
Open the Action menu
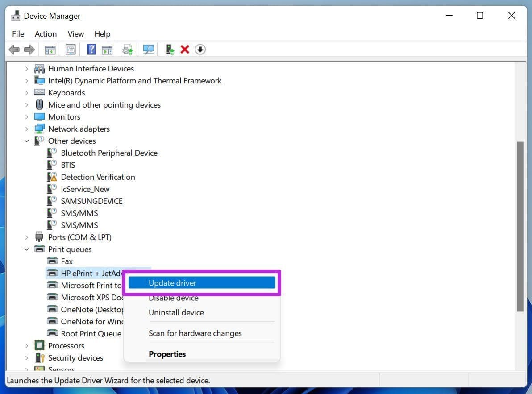(x=46, y=34)
